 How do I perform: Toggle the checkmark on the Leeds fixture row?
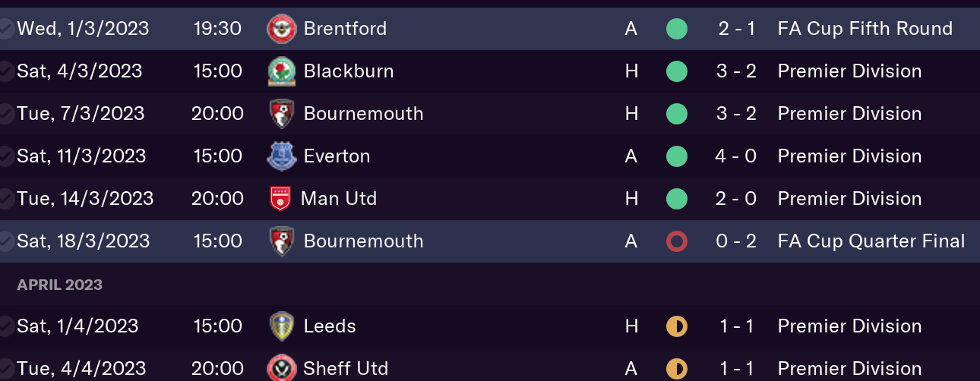pyautogui.click(x=5, y=326)
